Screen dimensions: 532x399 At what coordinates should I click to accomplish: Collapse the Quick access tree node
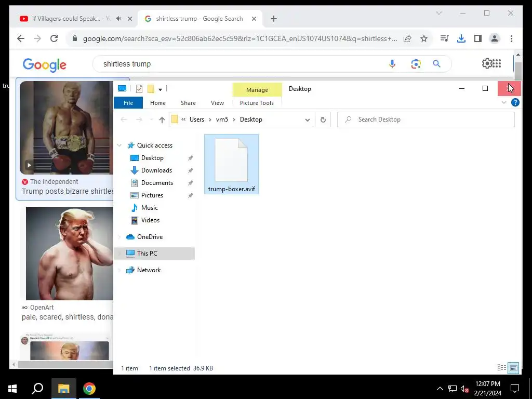(x=119, y=145)
